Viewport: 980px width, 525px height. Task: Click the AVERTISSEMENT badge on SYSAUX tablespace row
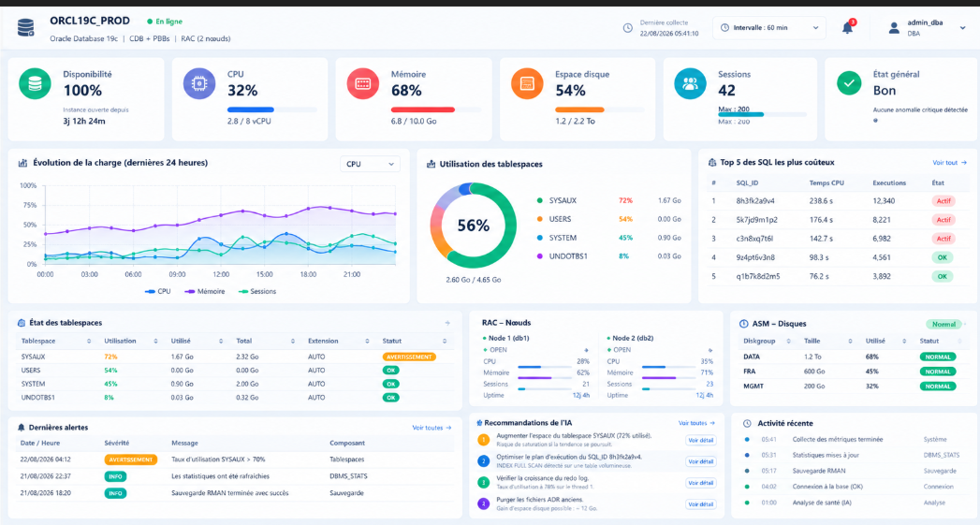pyautogui.click(x=409, y=357)
